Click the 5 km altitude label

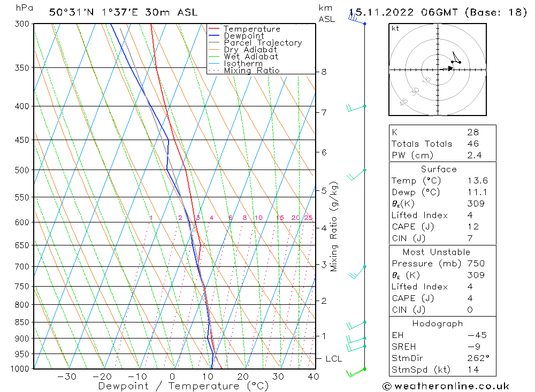pos(324,191)
